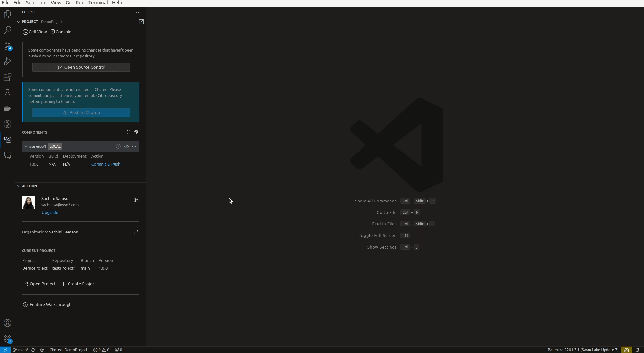The height and width of the screenshot is (353, 644).
Task: Open the Docker view in activity bar
Action: tap(8, 109)
